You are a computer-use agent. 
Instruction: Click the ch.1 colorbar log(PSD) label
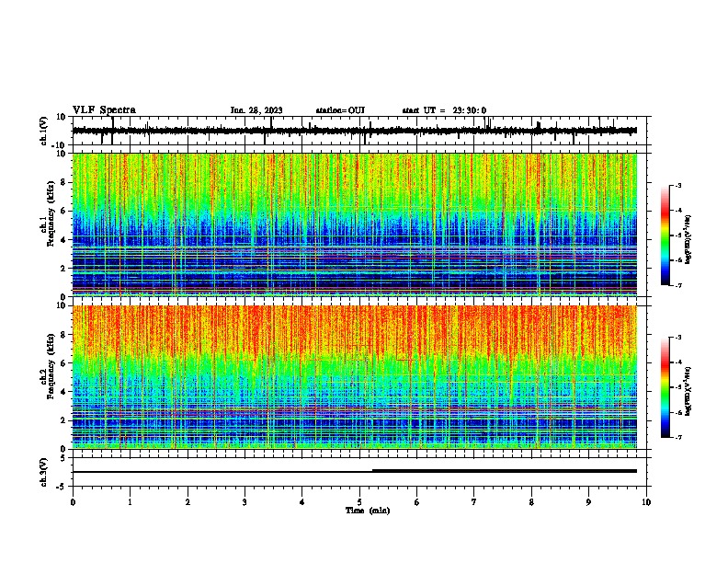[688, 240]
